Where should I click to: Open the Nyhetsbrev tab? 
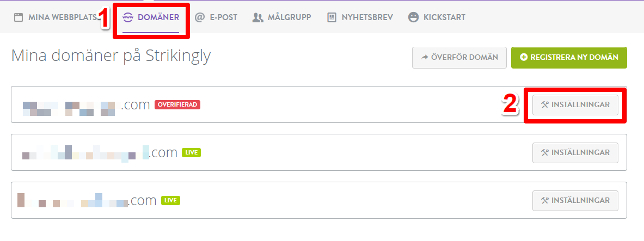(367, 17)
